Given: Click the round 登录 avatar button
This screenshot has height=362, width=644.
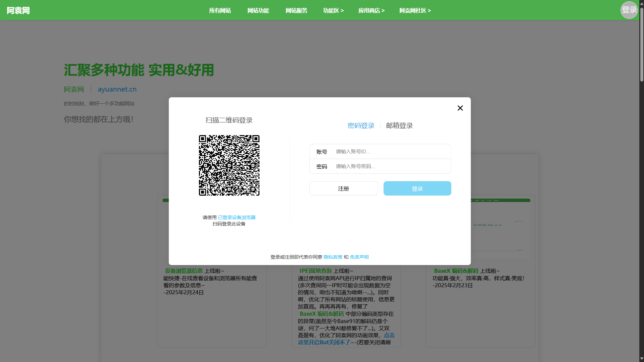Looking at the screenshot, I should pos(629,10).
